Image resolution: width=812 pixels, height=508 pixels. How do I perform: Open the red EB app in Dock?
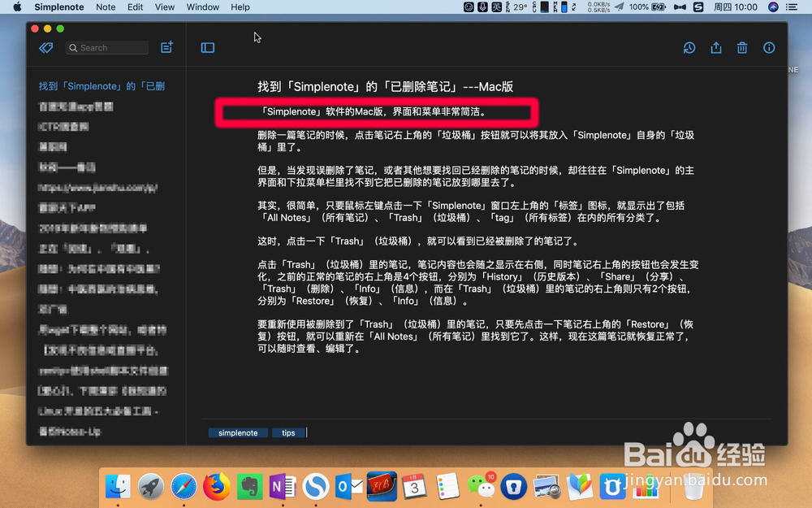pos(382,486)
